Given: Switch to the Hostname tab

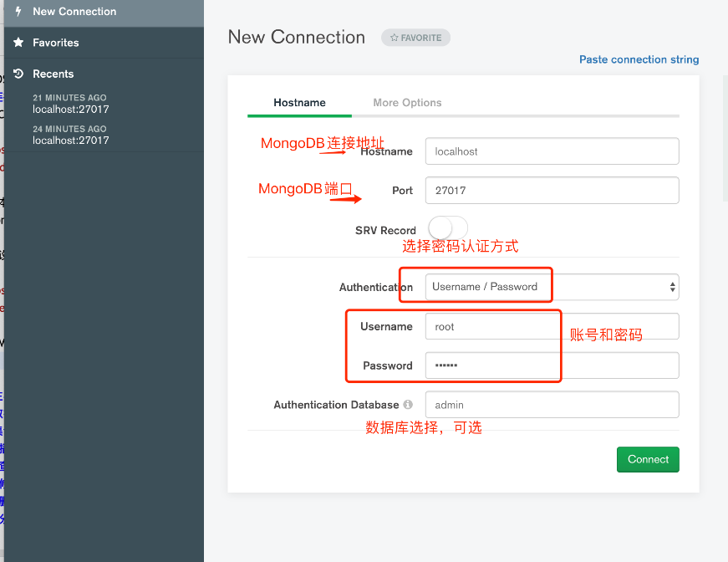Looking at the screenshot, I should click(299, 103).
